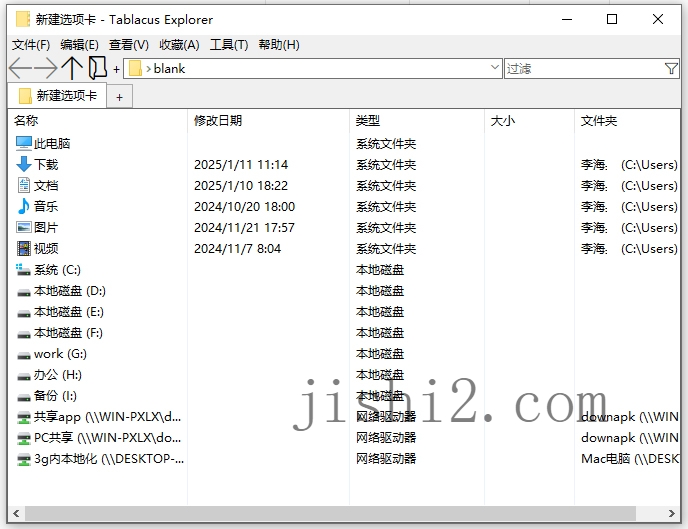Screen dimensions: 688x529
Task: Click the horizontal scrollbar thumb
Action: (330, 513)
